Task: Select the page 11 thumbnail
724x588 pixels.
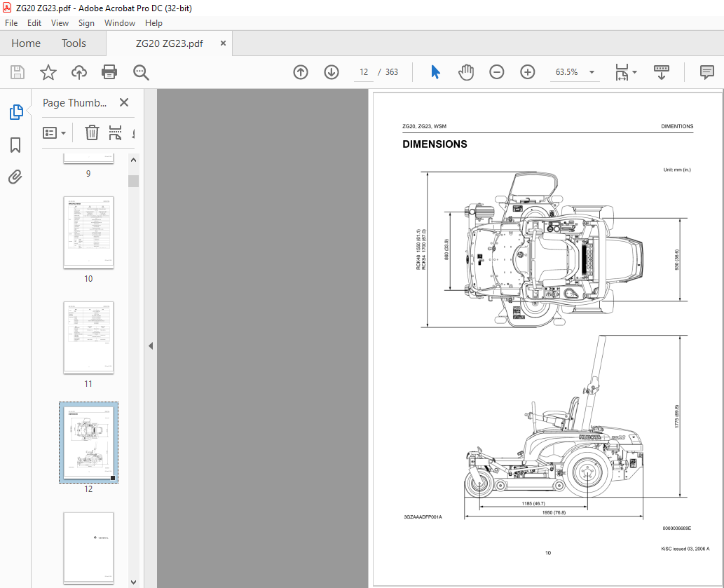Action: (88, 338)
